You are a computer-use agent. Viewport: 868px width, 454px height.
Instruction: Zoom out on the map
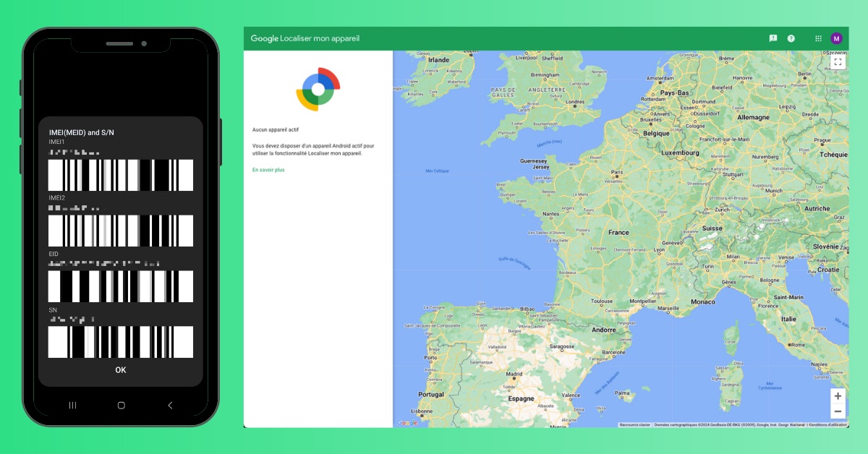point(838,411)
